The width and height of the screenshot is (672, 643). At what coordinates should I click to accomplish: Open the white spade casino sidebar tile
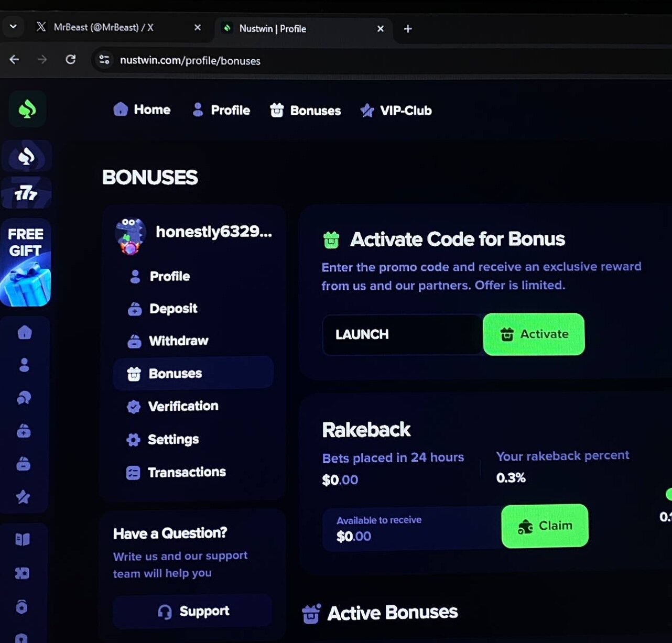point(27,156)
